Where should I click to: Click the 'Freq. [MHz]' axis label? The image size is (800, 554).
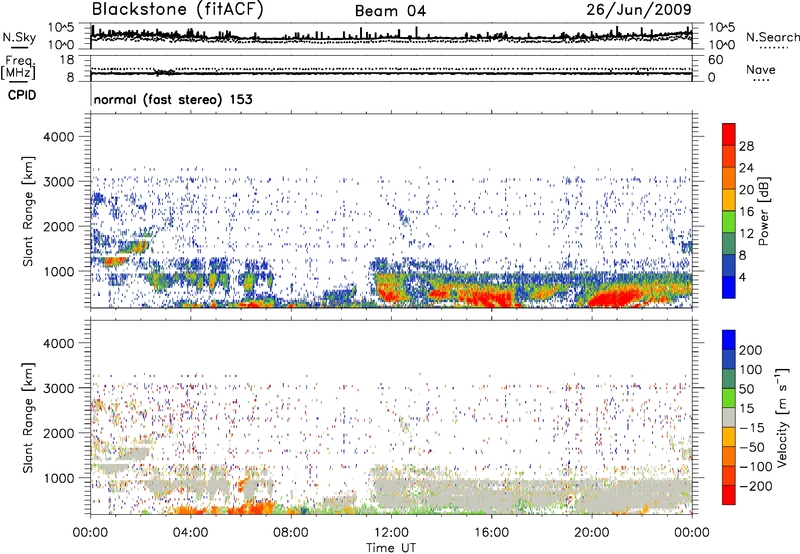coord(18,68)
